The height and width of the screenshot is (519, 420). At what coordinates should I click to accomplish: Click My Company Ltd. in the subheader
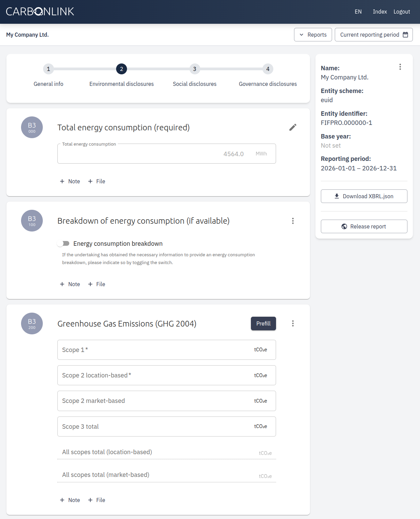pos(28,35)
